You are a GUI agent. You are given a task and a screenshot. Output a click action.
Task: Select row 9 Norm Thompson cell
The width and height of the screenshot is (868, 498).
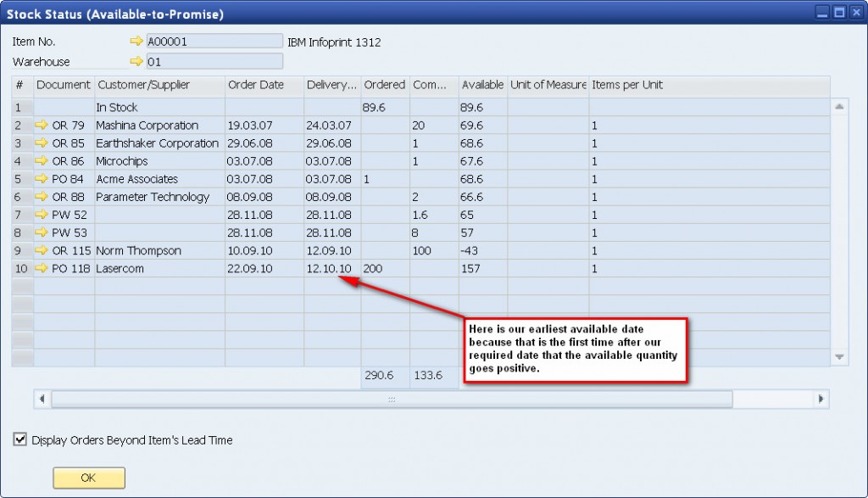pos(159,251)
